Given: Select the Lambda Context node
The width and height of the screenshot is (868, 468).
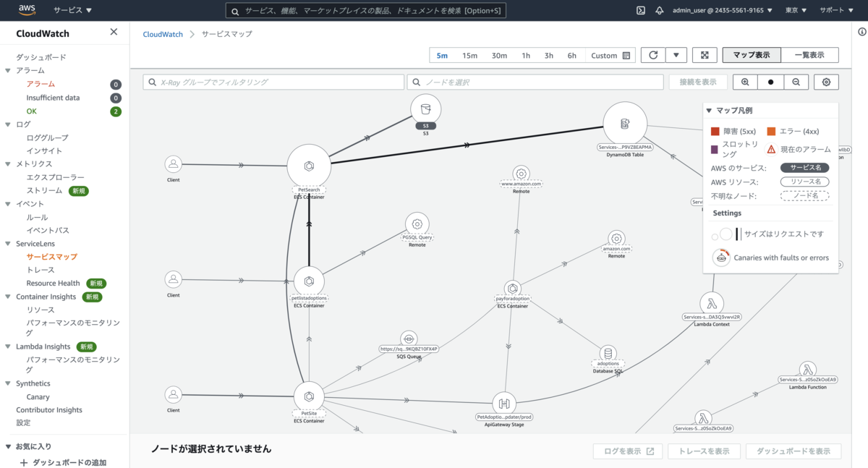Looking at the screenshot, I should click(712, 303).
